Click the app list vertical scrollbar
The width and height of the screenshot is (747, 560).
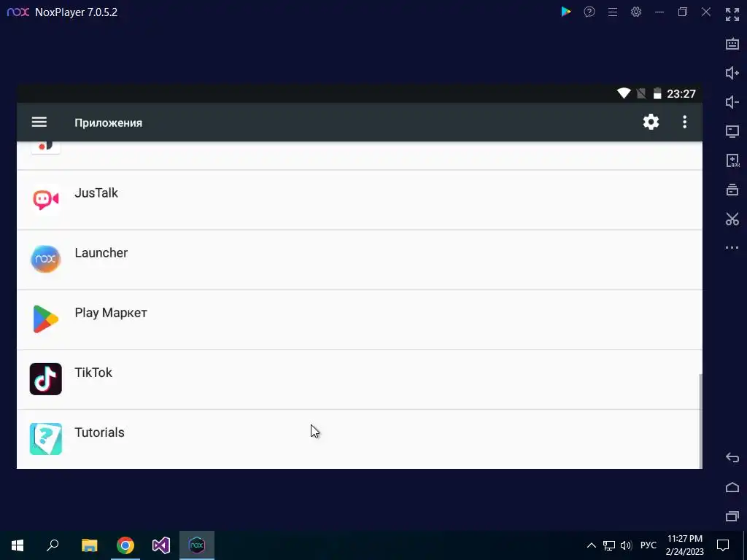700,421
